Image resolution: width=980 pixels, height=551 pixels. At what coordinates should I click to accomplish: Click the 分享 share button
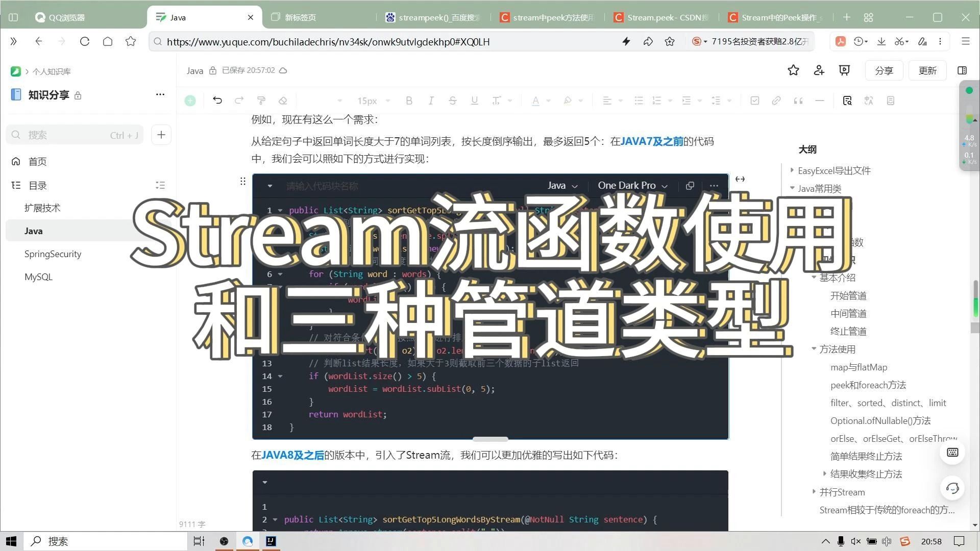[x=884, y=70]
